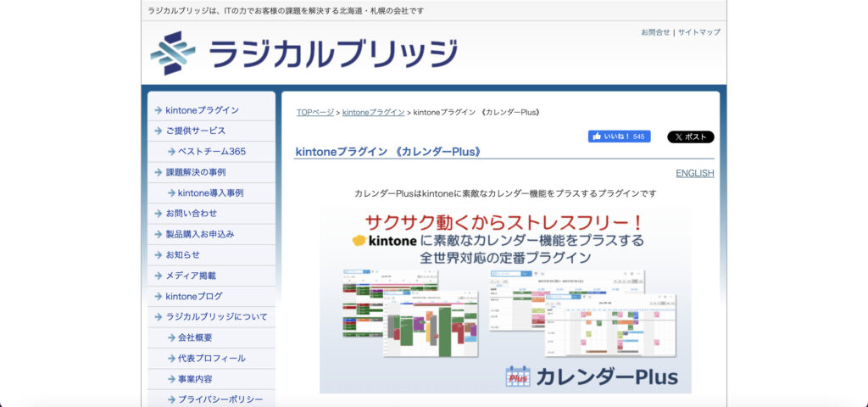
Task: Click the arrow icon beside 事業内容
Action: coord(171,379)
